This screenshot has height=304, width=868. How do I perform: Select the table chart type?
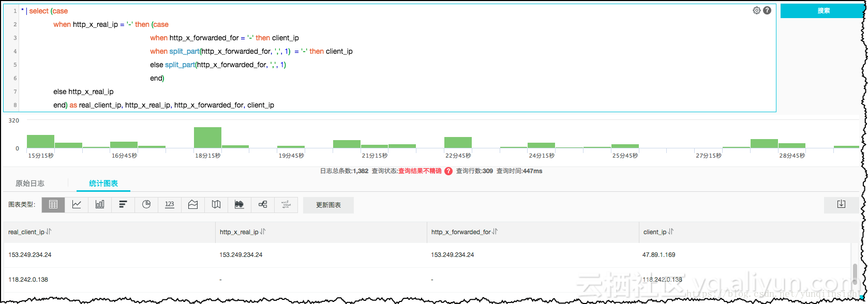(x=53, y=205)
